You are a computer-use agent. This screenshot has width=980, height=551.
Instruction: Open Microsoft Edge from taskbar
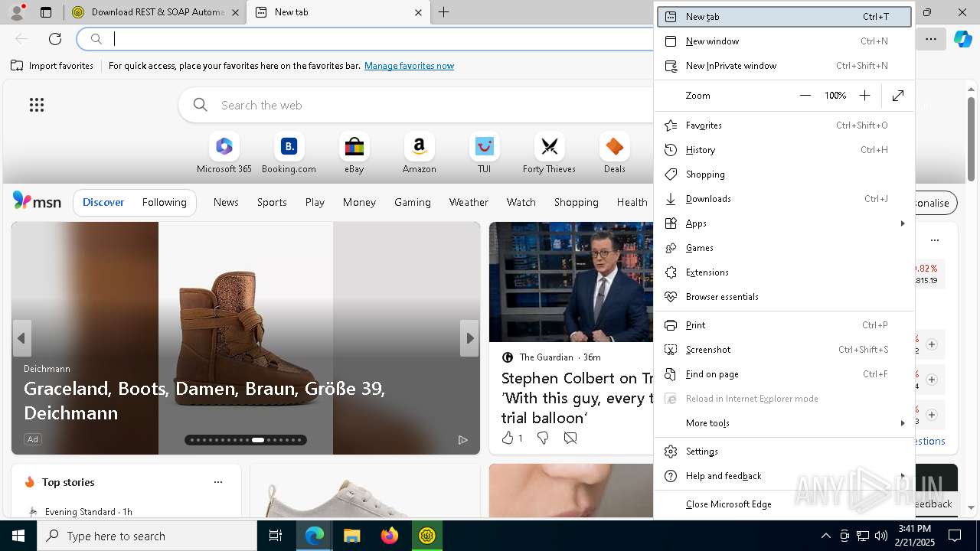(315, 536)
